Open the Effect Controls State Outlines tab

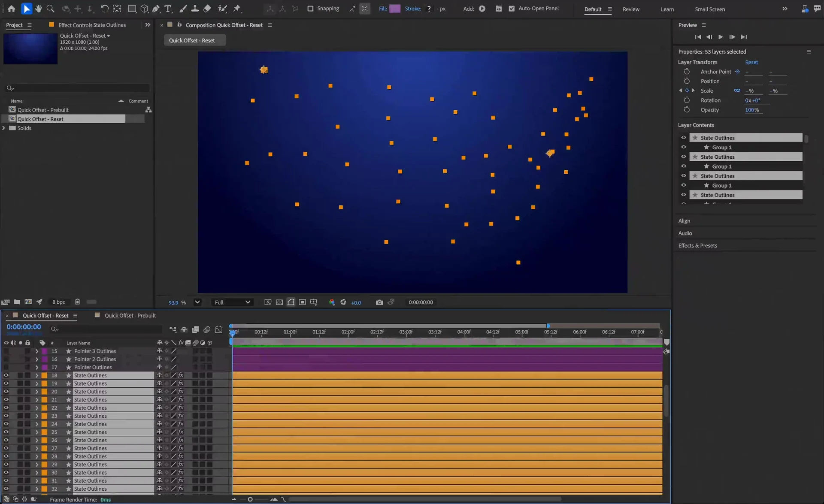click(92, 24)
